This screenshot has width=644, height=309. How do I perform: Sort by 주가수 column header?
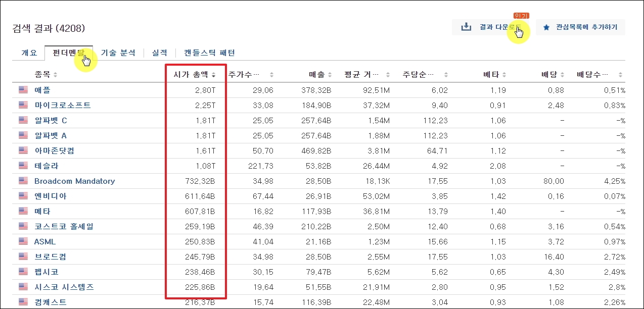[x=251, y=75]
